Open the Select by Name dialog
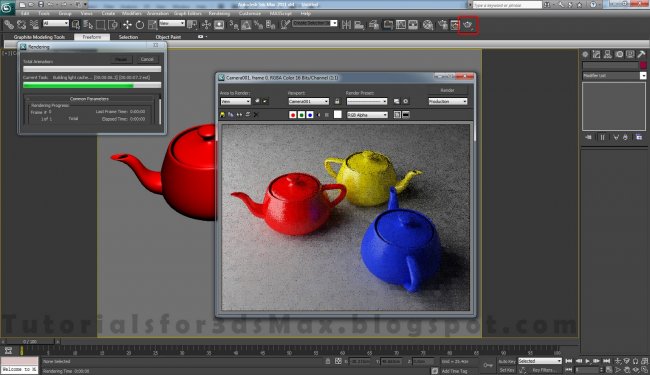Image resolution: width=650 pixels, height=375 pixels. click(88, 25)
